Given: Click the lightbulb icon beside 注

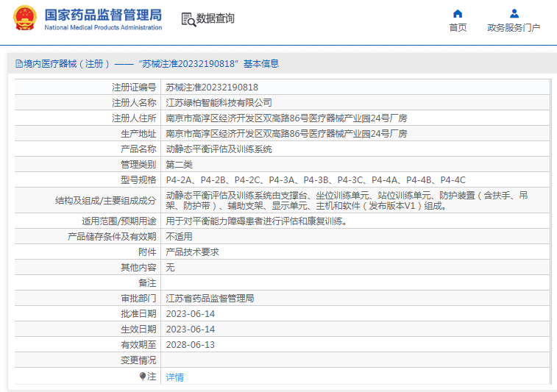Looking at the screenshot, I should tap(143, 376).
